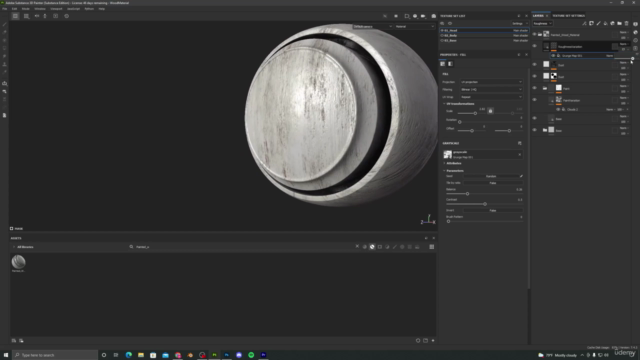Hide the PaintVariation layer

pyautogui.click(x=534, y=100)
